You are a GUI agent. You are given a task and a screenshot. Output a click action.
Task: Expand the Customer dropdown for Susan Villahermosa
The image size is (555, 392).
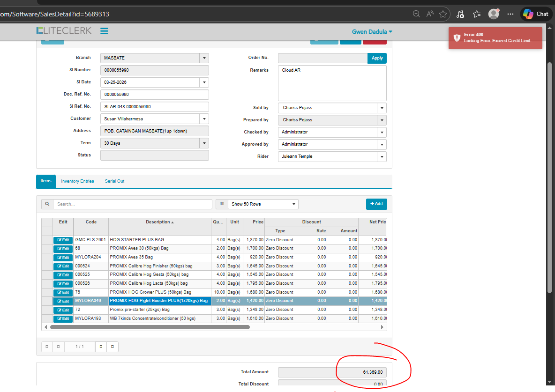click(x=204, y=119)
